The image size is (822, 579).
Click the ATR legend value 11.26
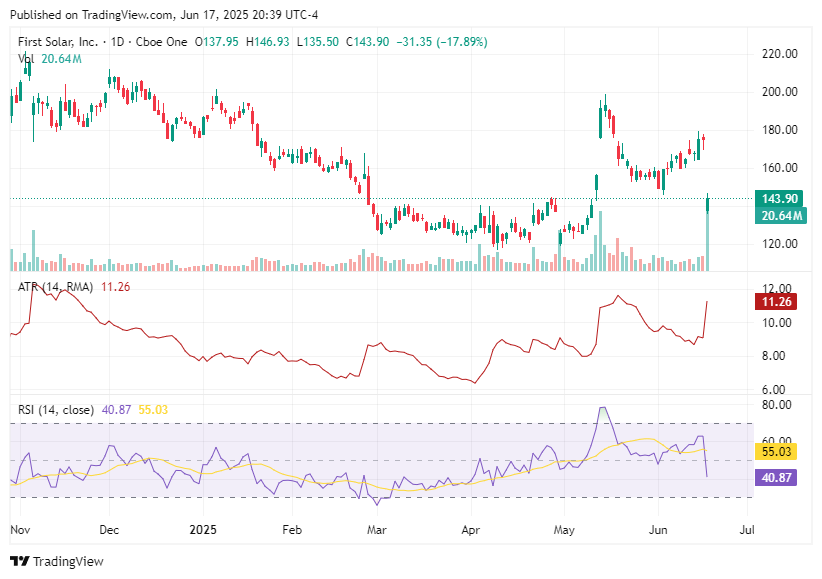click(115, 287)
